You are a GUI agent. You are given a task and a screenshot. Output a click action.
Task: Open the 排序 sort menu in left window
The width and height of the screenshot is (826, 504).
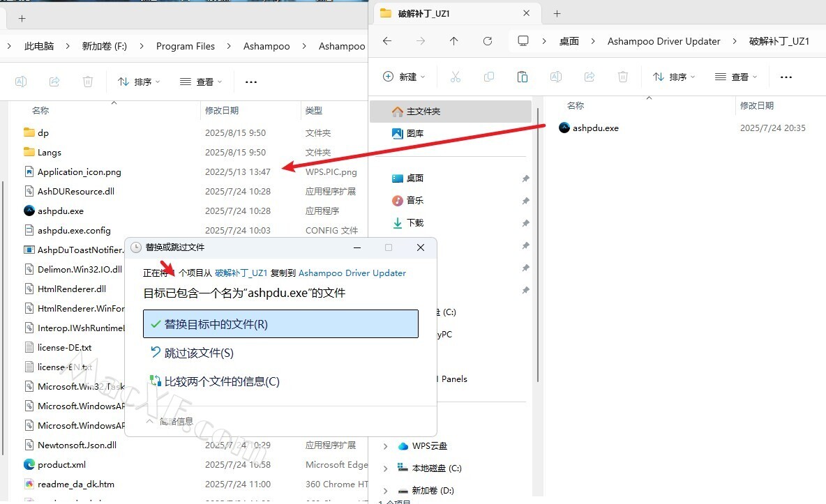point(139,82)
